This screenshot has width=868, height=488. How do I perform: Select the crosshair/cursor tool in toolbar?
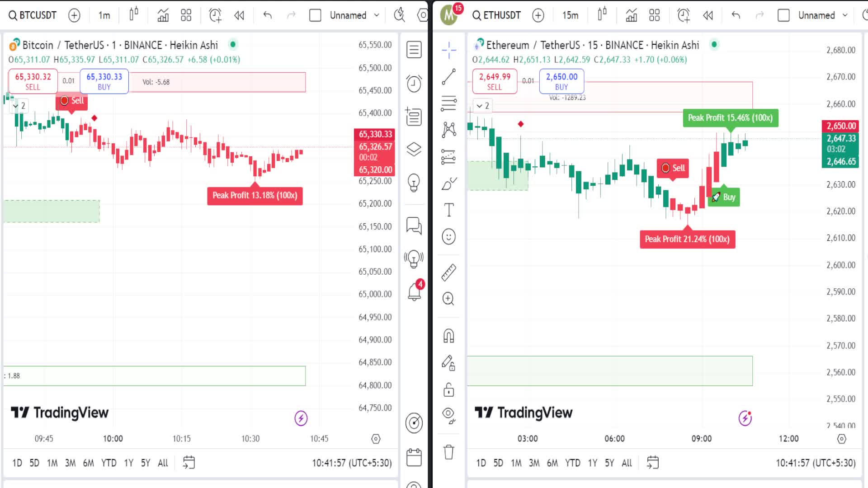(x=449, y=49)
